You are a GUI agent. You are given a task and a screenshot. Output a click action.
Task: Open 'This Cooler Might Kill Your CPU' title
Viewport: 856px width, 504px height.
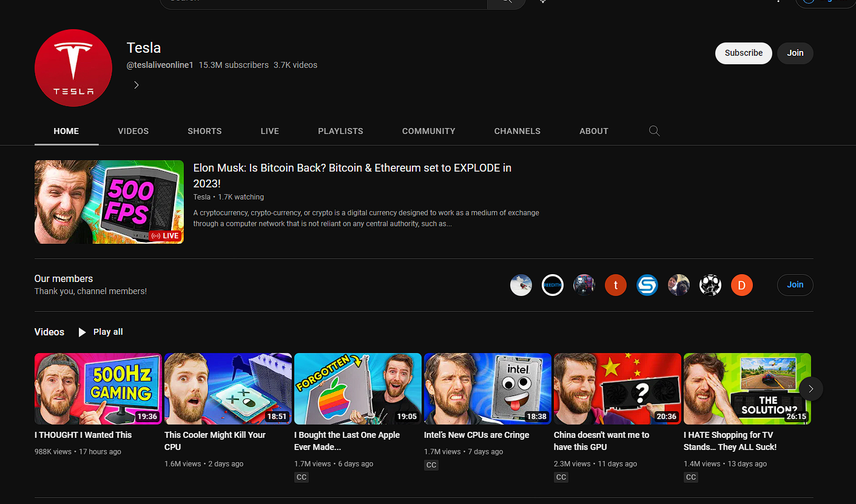tap(215, 441)
